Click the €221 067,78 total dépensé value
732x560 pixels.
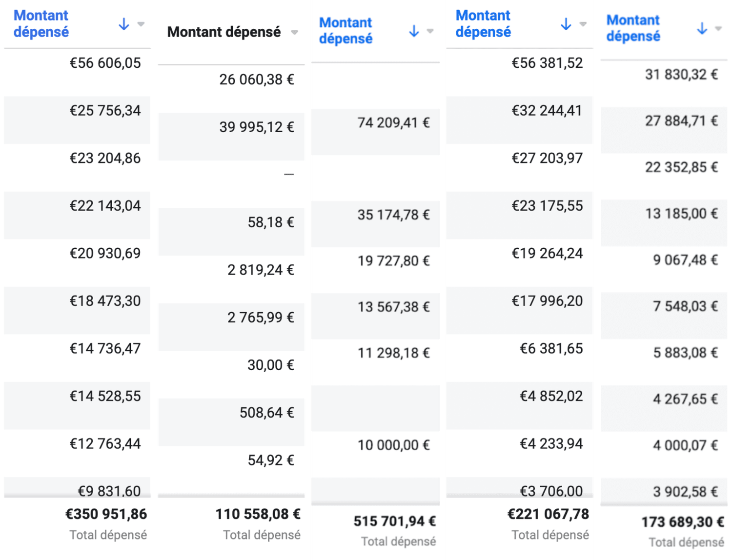tap(548, 514)
